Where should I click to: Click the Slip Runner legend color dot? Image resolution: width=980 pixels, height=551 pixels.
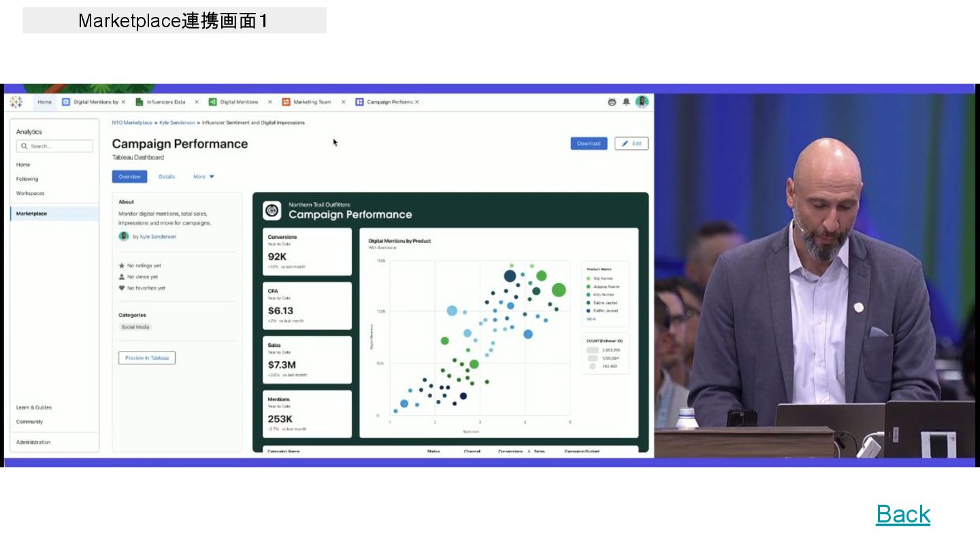pyautogui.click(x=588, y=278)
